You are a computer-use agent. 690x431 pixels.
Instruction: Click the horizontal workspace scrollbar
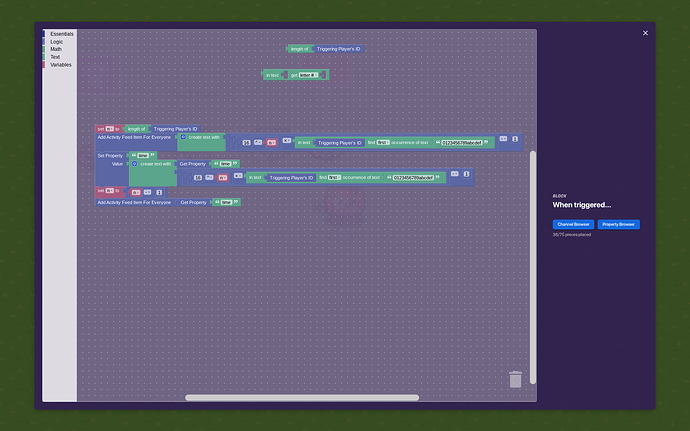[302, 398]
